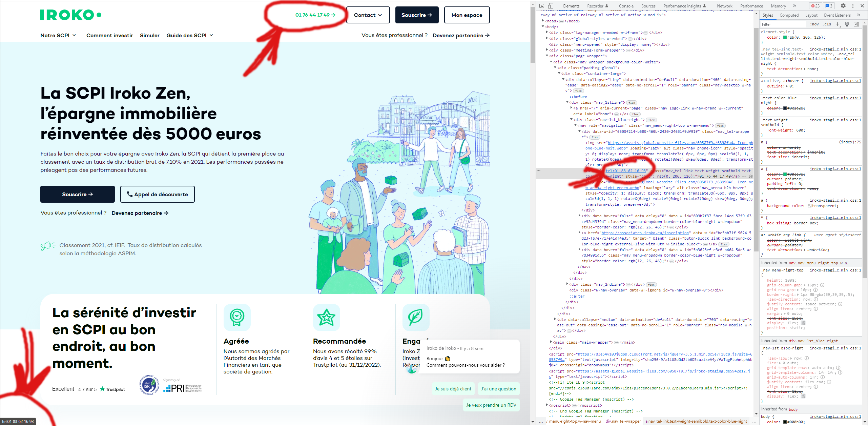Click the chat avatar in Iroko message
Screen dimensions: 868x426
pos(412,369)
